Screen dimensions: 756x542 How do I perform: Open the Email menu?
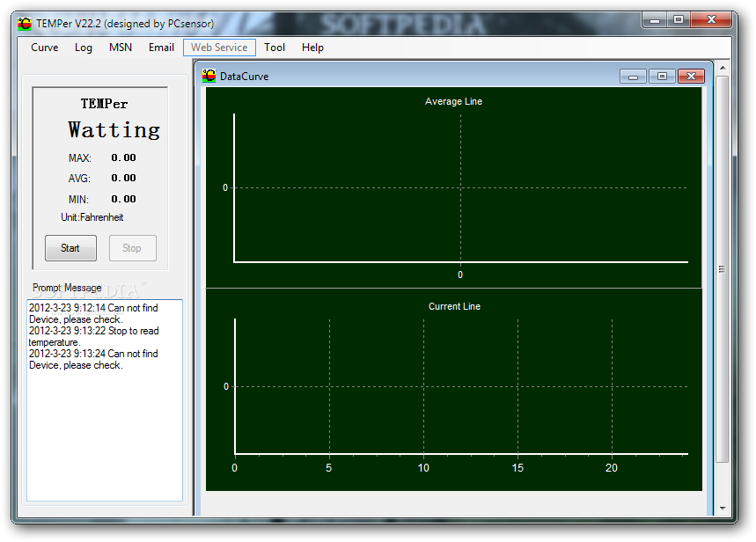click(x=161, y=48)
